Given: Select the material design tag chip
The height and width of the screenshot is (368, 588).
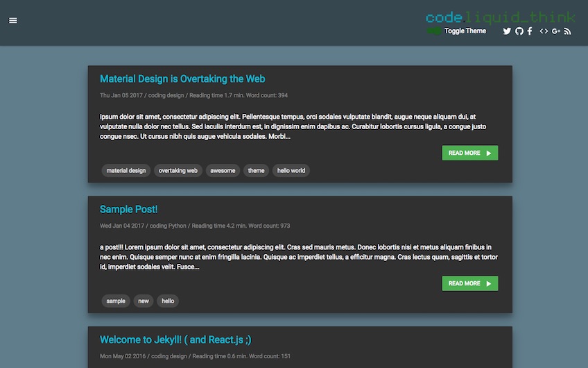Looking at the screenshot, I should 126,170.
